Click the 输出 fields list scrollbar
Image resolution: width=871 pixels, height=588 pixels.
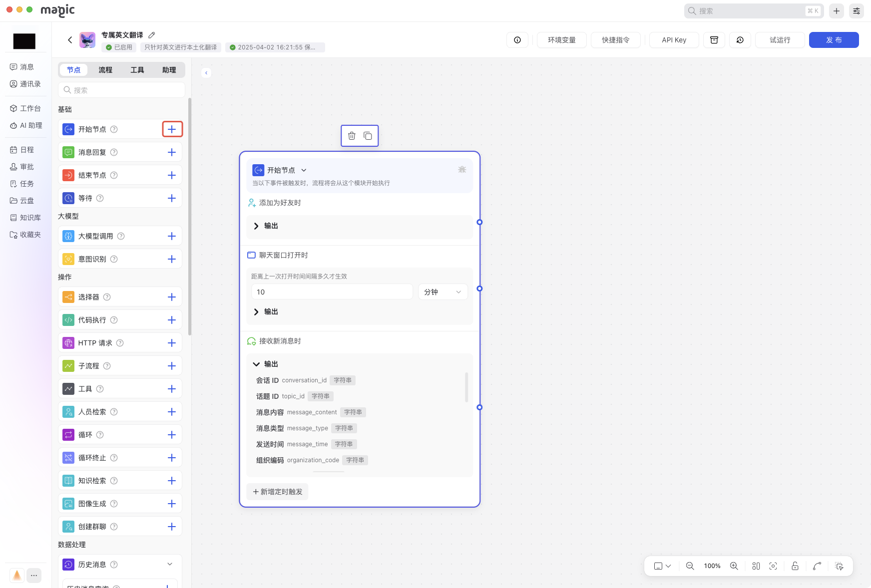466,387
